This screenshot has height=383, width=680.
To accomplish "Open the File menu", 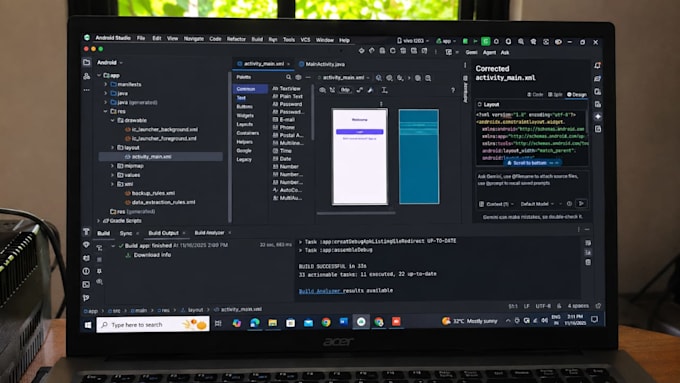I will (141, 38).
